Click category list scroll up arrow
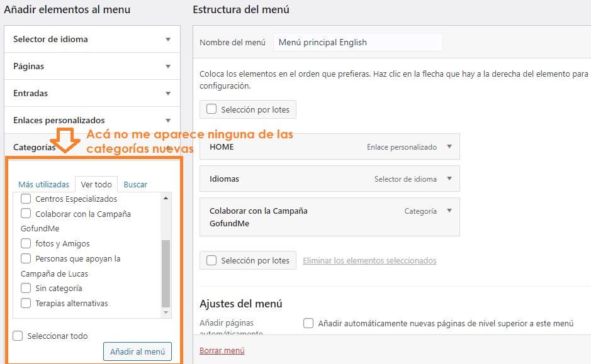 166,198
